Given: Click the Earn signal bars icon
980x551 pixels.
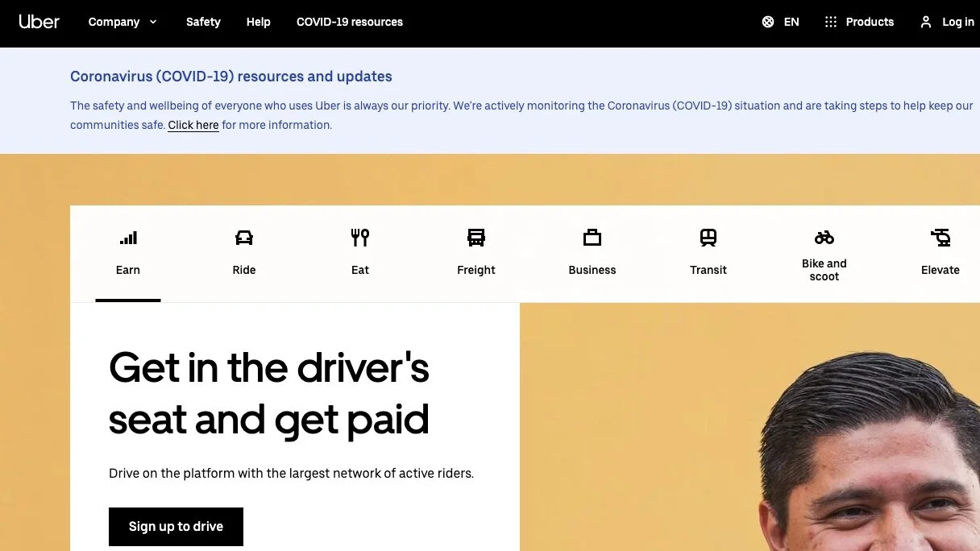Looking at the screenshot, I should click(x=127, y=238).
